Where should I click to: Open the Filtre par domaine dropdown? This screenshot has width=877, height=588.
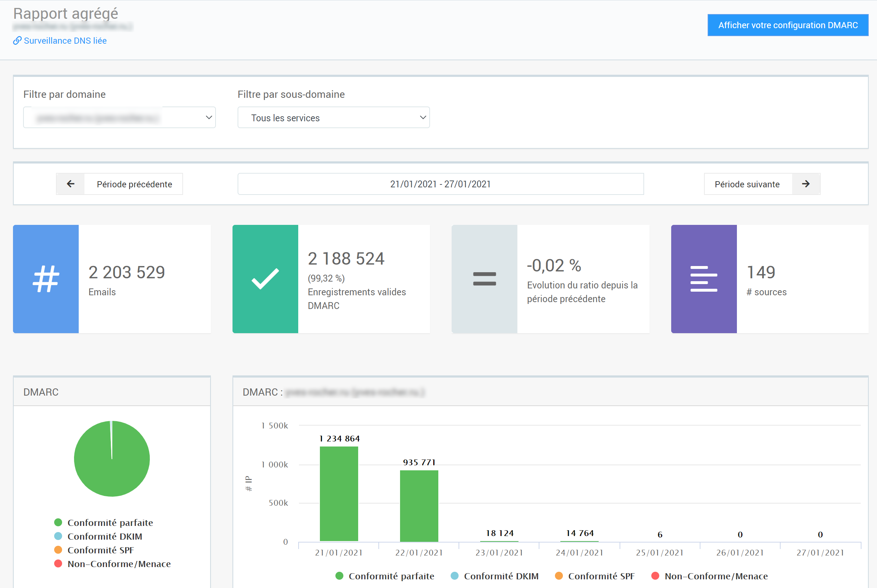(119, 117)
